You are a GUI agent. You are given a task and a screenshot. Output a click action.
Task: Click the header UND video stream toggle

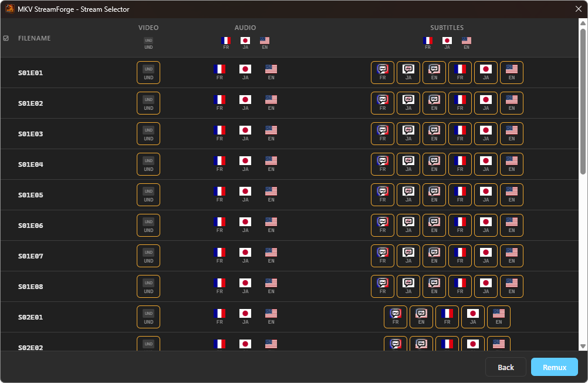(148, 43)
